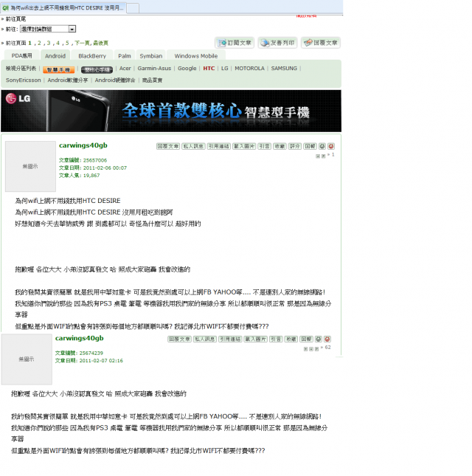
Task: Click 回覆文章 on the first post
Action: click(168, 146)
